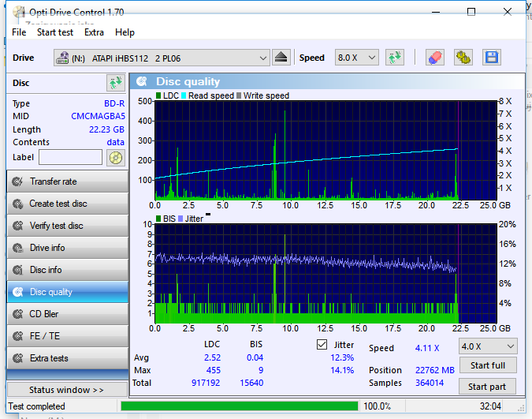The image size is (532, 419).
Task: Click the green LDC legend swatch
Action: coord(158,95)
